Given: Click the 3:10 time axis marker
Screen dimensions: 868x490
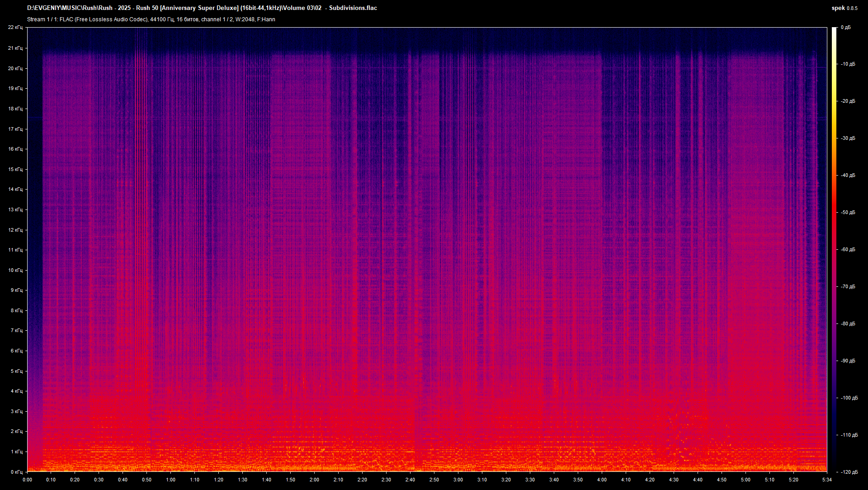Looking at the screenshot, I should 482,480.
